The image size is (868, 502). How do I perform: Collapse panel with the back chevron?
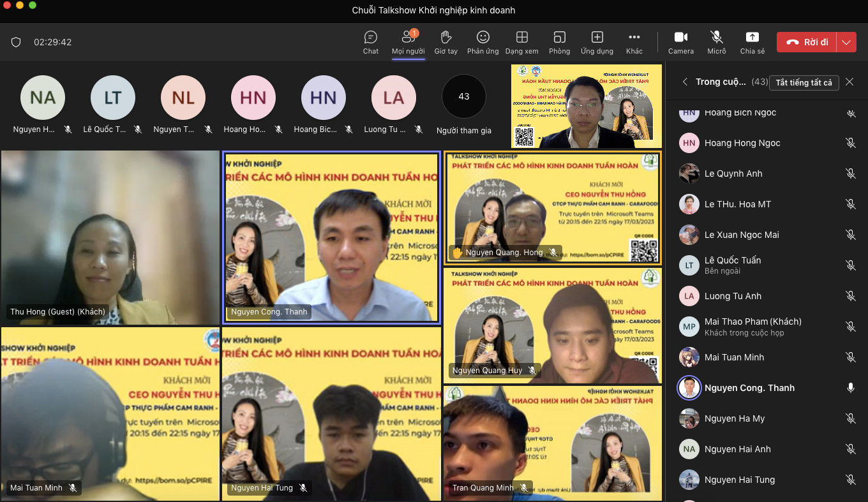point(685,82)
